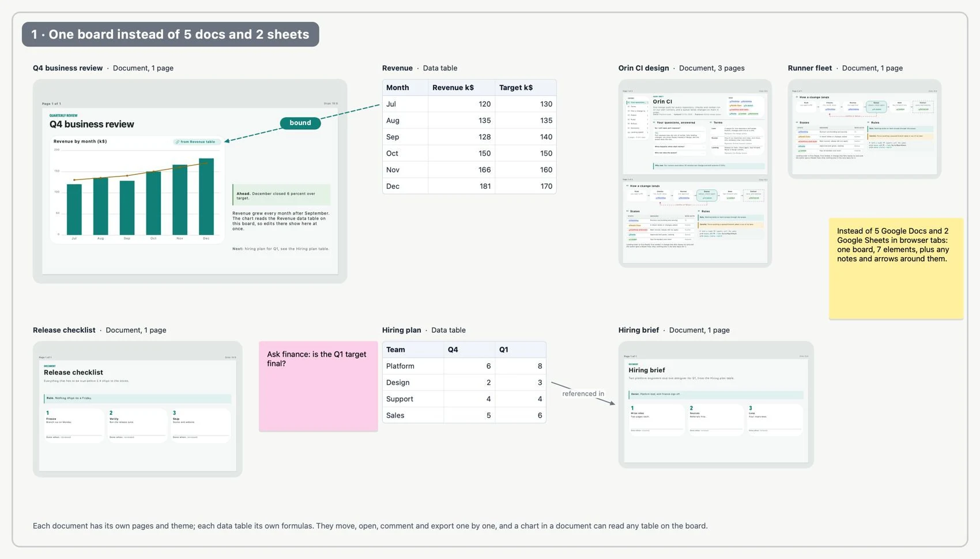Screen dimensions: 980x559
Task: Select the 'Target k$' column header
Action: coord(526,88)
